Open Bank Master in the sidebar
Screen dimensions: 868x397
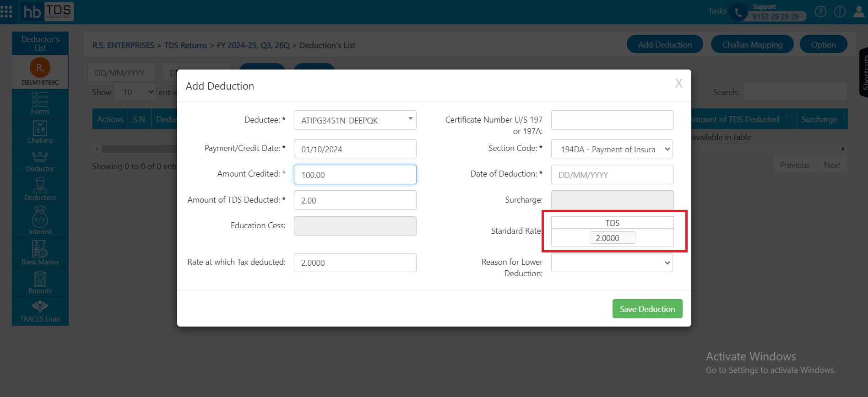40,253
